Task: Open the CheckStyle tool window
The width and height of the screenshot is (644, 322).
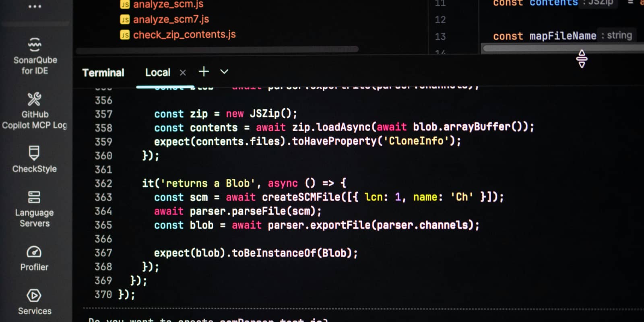Action: [x=35, y=159]
